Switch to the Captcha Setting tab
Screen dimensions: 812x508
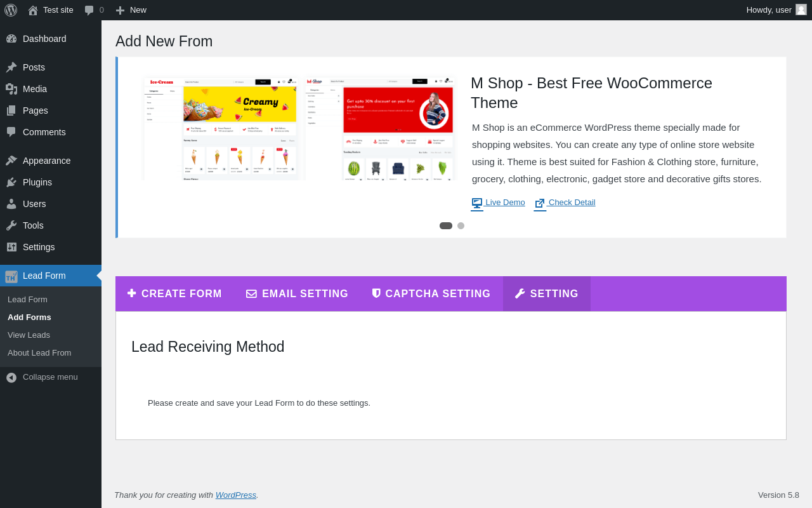point(431,294)
